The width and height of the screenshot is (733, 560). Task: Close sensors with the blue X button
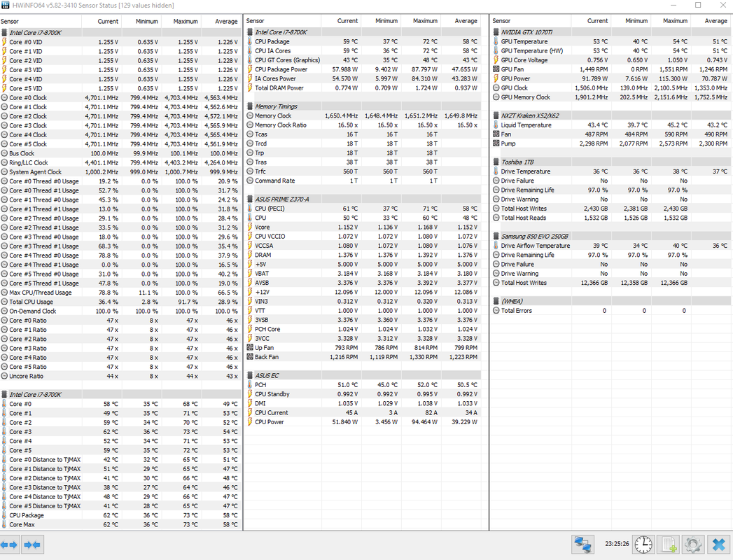pyautogui.click(x=718, y=545)
